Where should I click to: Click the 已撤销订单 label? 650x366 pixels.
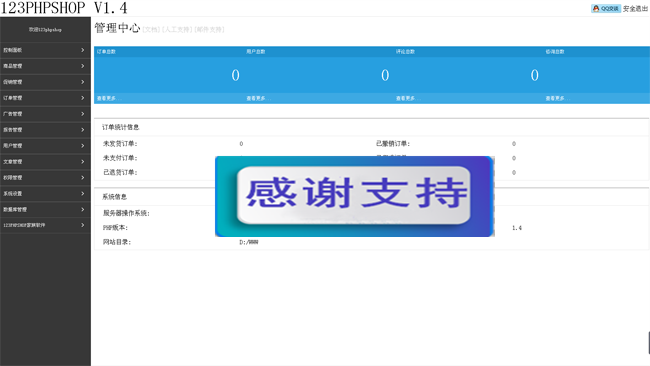[x=393, y=144]
